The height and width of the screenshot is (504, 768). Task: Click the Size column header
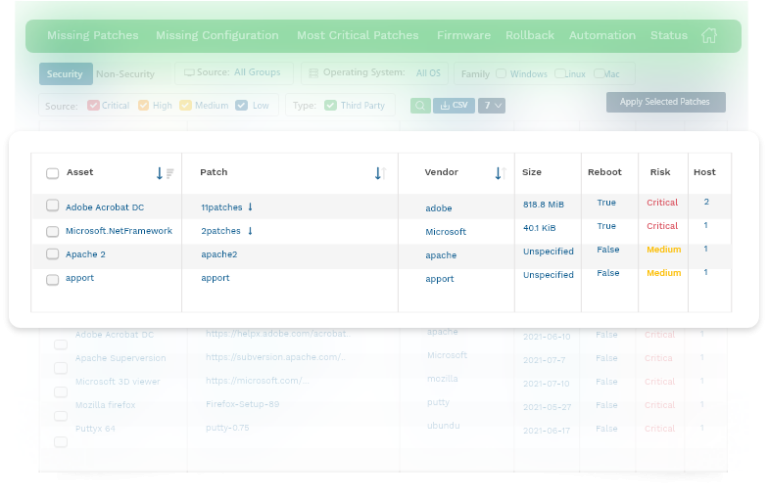531,172
